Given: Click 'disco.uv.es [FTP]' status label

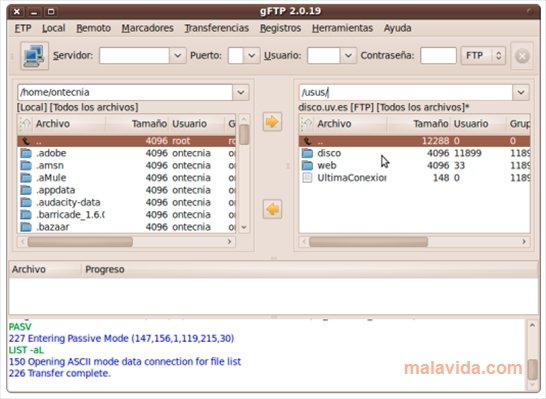Looking at the screenshot, I should (336, 108).
